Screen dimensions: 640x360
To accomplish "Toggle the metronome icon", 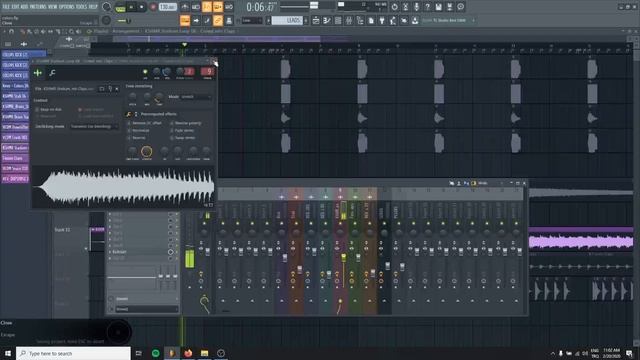I will tap(185, 7).
